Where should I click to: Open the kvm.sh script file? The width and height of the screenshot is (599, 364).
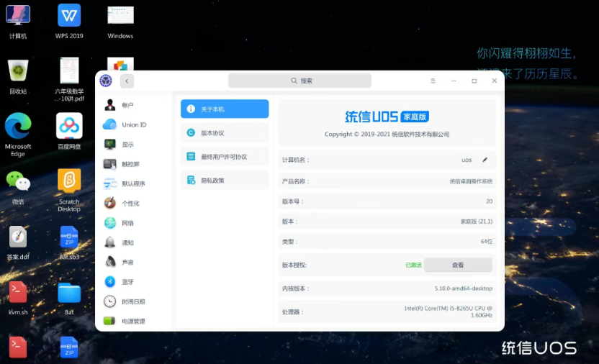(18, 298)
